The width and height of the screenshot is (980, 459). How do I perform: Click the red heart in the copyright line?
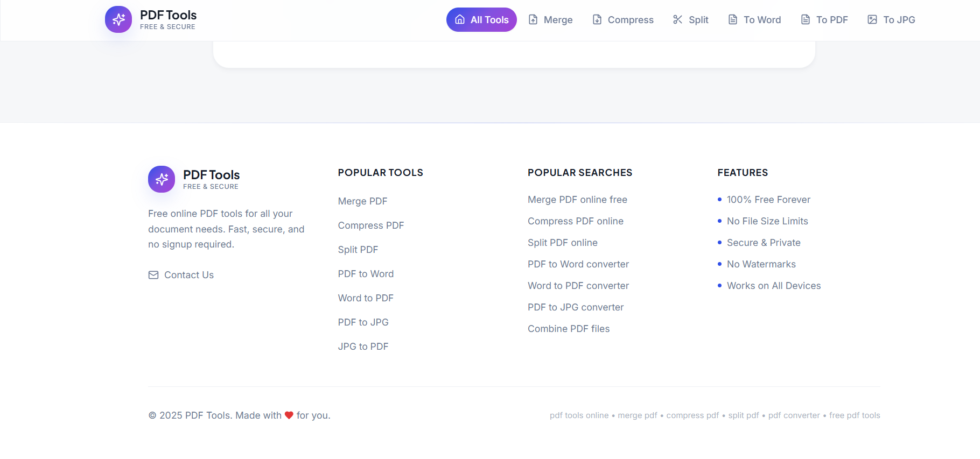[x=289, y=415]
